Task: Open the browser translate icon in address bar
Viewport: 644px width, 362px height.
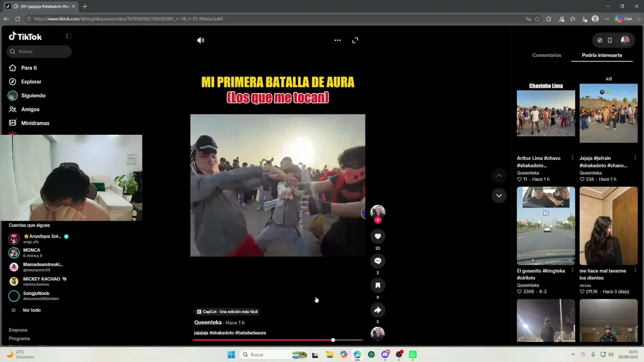Action: click(x=528, y=19)
